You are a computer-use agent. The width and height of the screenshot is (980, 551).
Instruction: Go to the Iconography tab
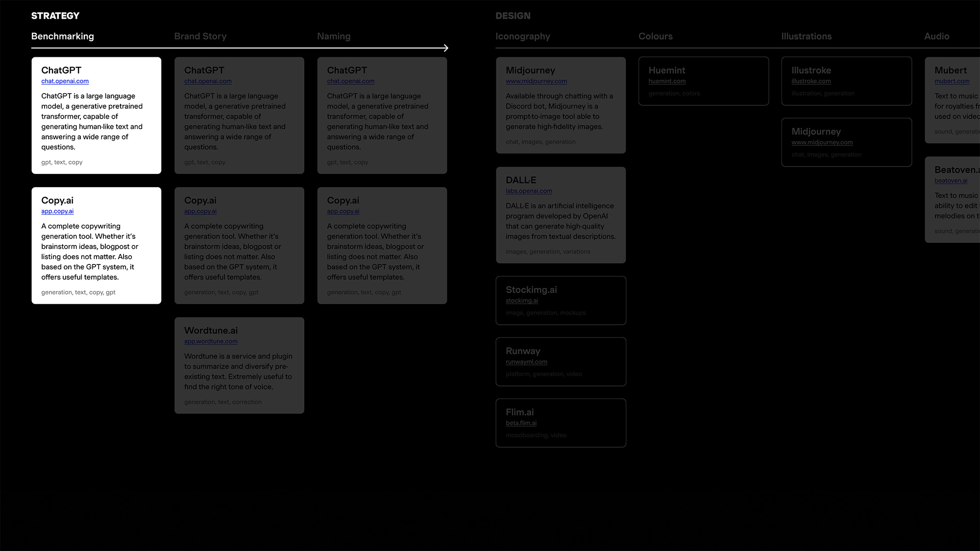click(x=523, y=36)
